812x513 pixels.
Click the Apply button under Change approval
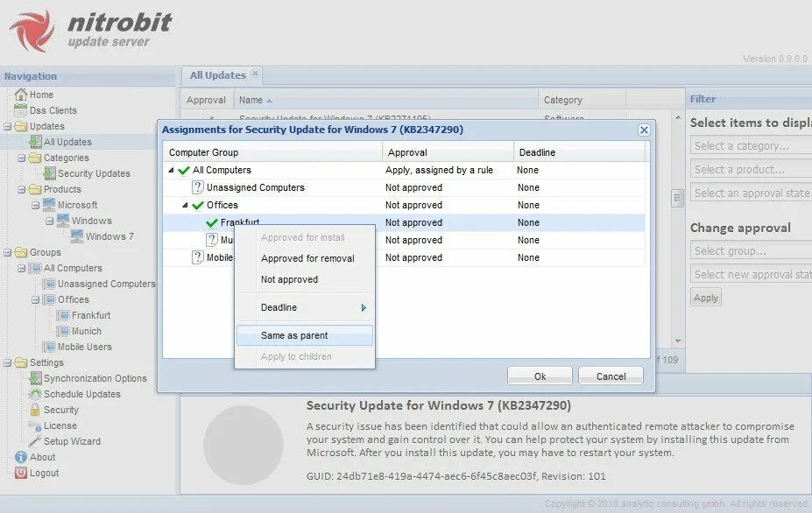click(x=706, y=298)
